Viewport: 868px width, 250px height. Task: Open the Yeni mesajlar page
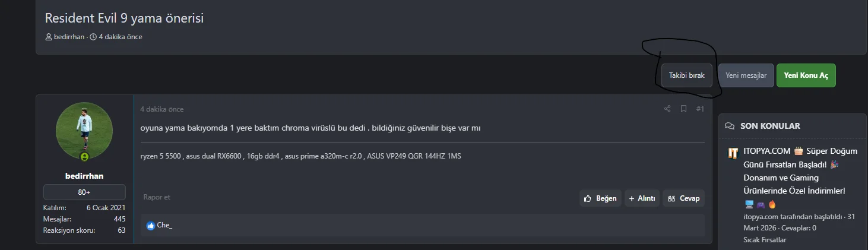(x=746, y=75)
